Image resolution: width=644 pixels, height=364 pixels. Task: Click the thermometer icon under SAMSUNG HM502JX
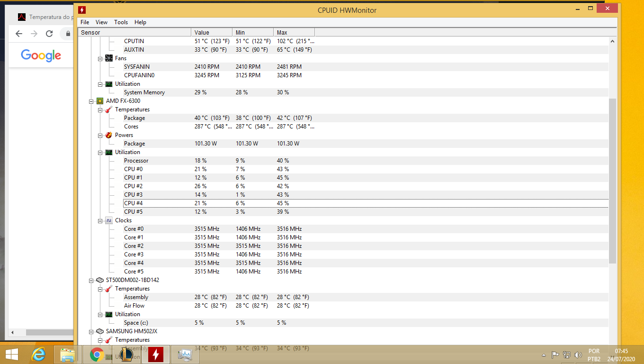click(109, 340)
